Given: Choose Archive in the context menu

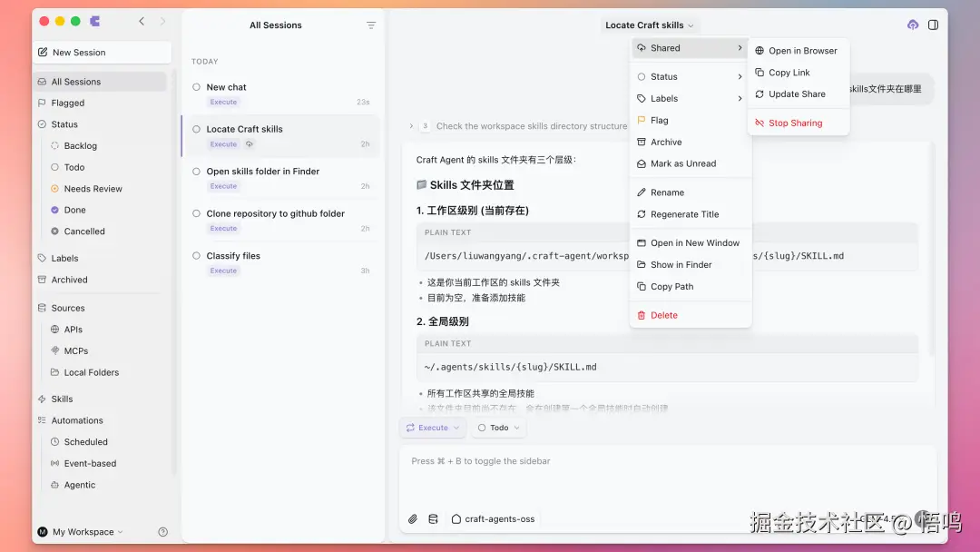Looking at the screenshot, I should [690, 142].
